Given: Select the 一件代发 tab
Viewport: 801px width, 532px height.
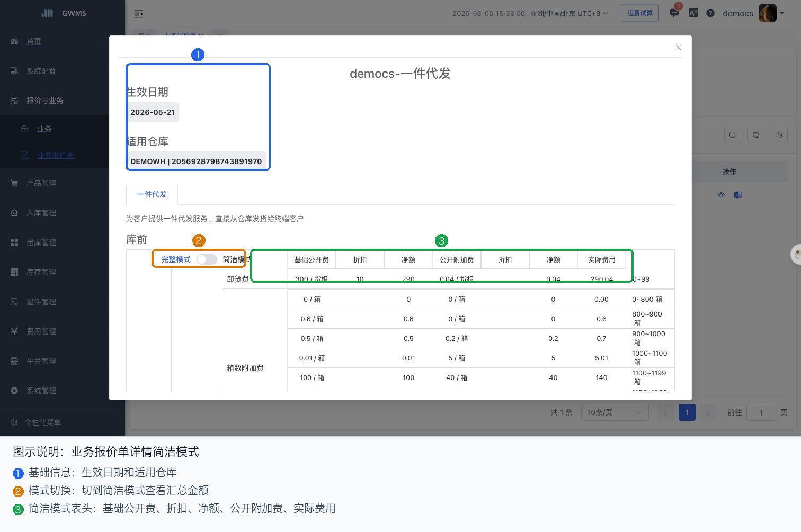Looking at the screenshot, I should pyautogui.click(x=152, y=194).
